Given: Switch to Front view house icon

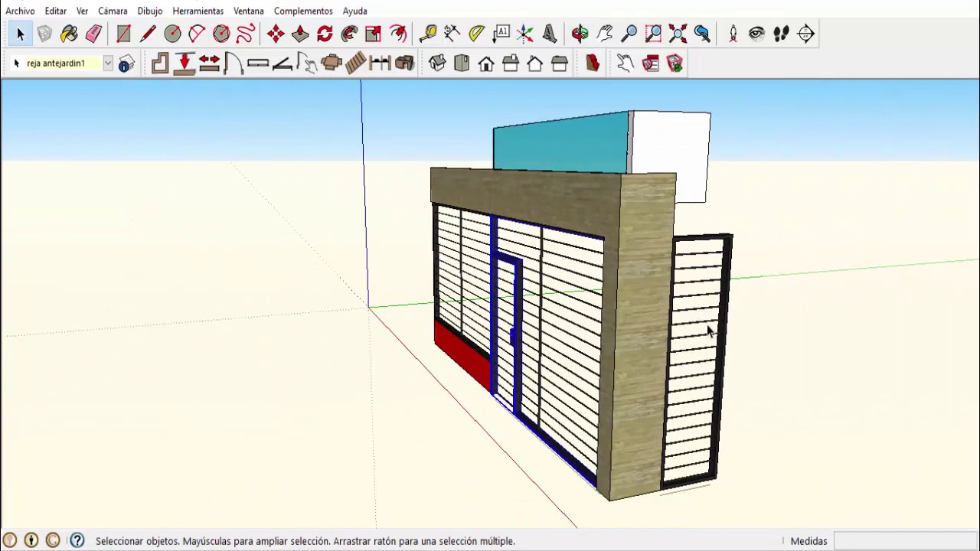Looking at the screenshot, I should point(486,64).
